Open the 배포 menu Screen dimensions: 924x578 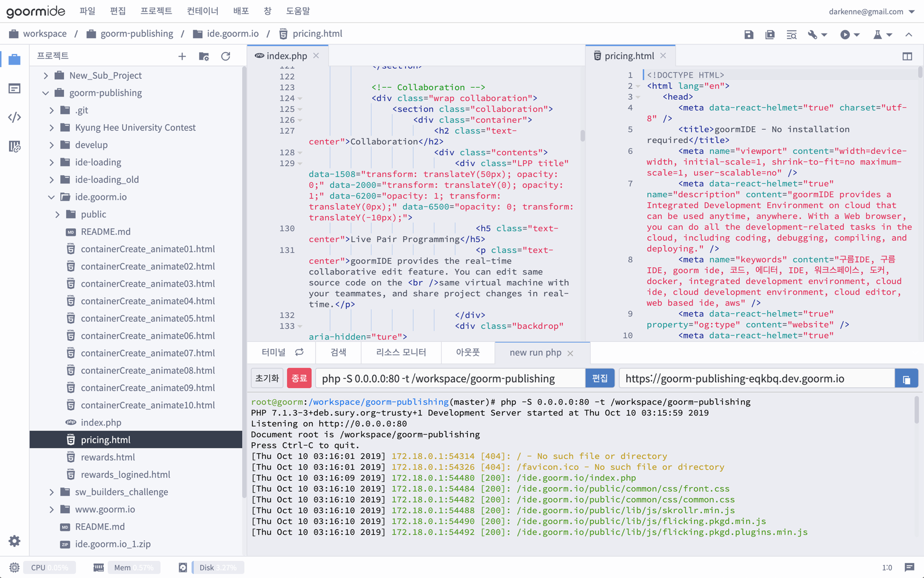click(241, 11)
